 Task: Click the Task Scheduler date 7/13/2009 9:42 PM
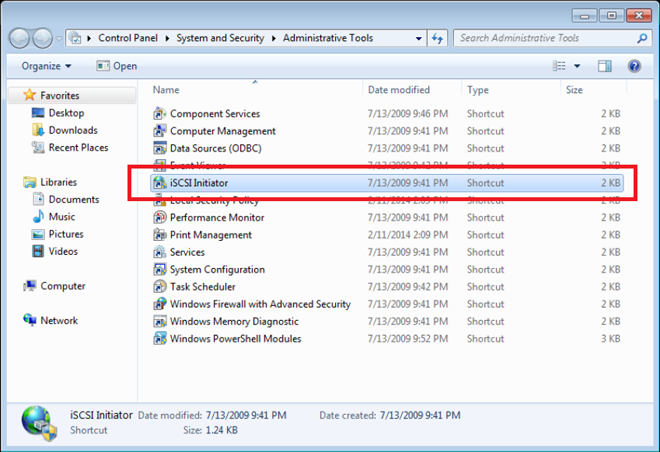tap(407, 287)
